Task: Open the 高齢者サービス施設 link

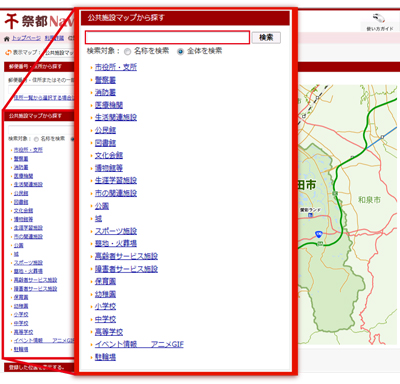Action: (126, 256)
